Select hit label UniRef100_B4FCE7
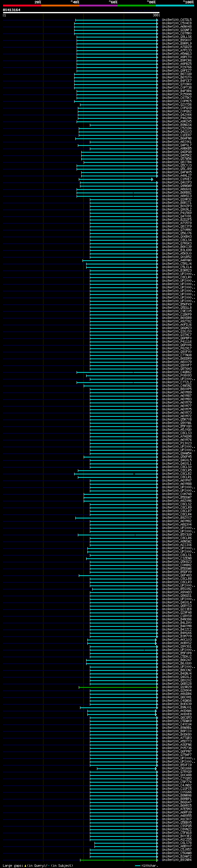 click(176, 81)
